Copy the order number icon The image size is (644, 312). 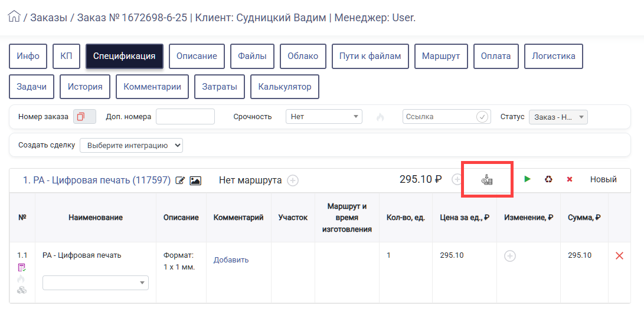tap(81, 117)
